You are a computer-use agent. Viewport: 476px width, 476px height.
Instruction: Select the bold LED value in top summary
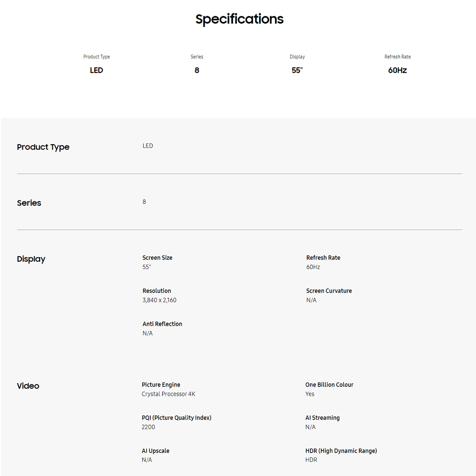[x=97, y=71]
